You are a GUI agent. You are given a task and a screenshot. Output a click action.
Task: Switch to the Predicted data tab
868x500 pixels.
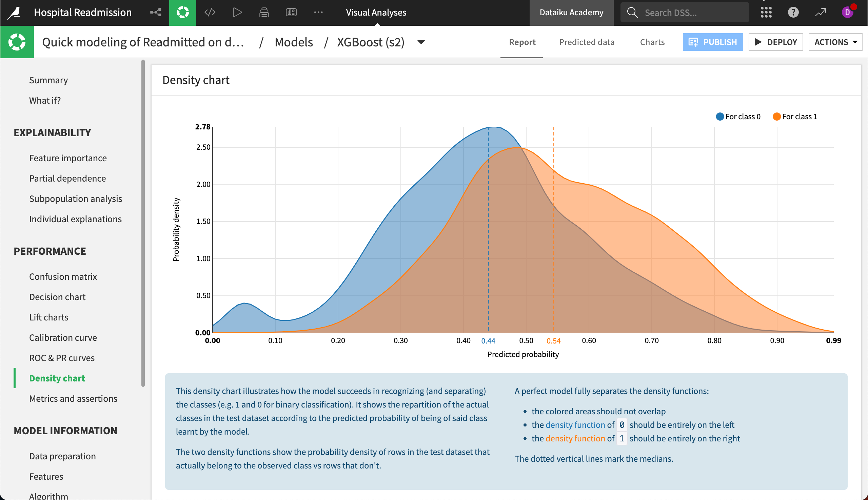(586, 42)
